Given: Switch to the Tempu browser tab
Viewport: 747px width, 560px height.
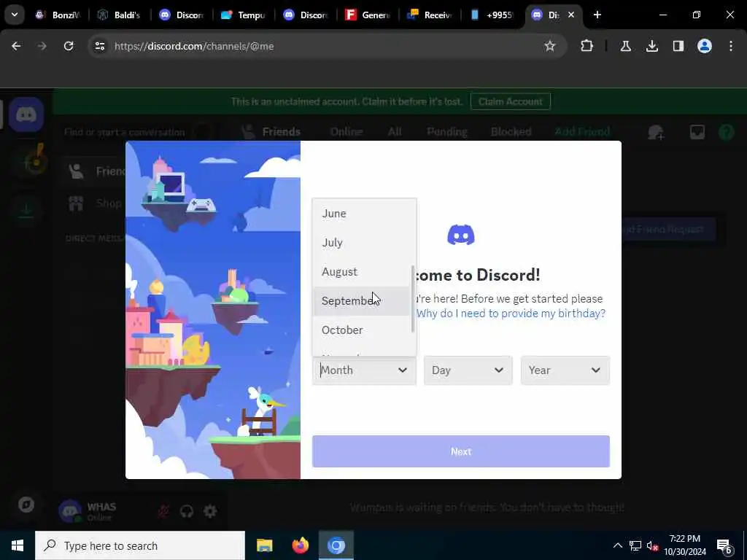Looking at the screenshot, I should click(243, 15).
